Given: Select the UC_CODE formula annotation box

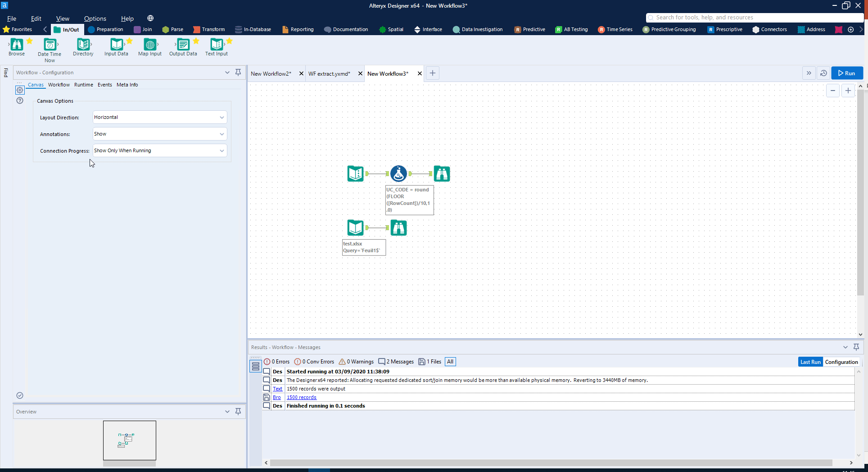Looking at the screenshot, I should tap(409, 200).
